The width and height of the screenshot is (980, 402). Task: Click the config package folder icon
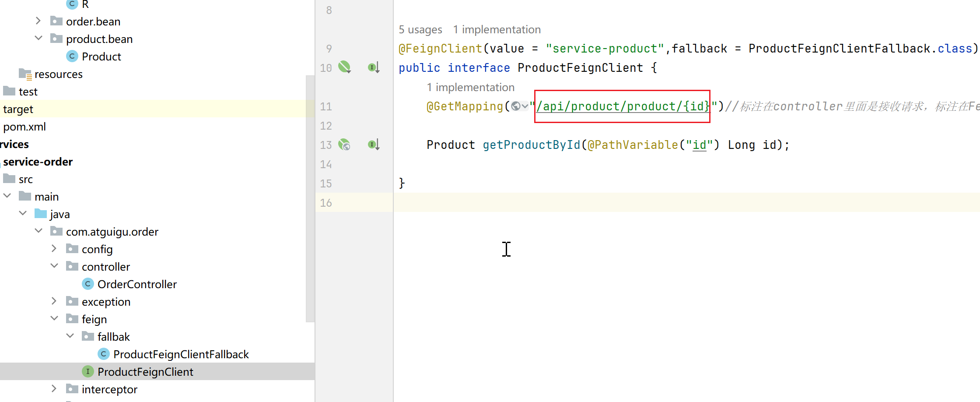[x=72, y=249]
